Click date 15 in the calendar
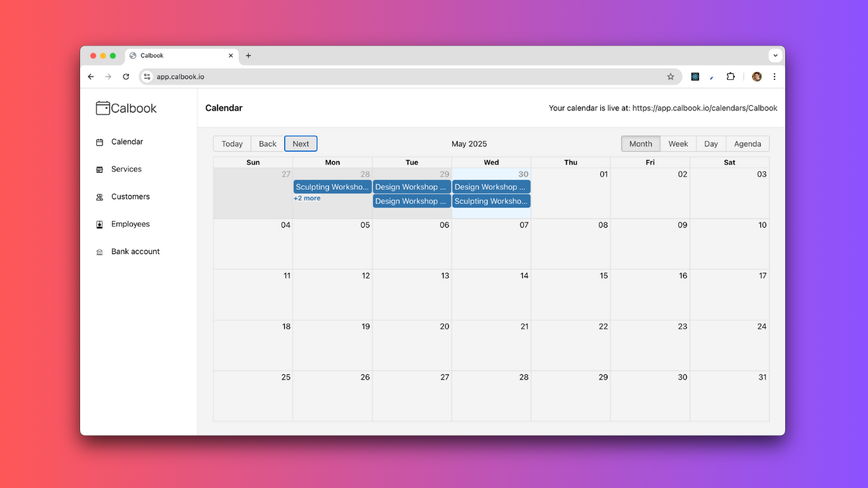The image size is (868, 488). (604, 276)
